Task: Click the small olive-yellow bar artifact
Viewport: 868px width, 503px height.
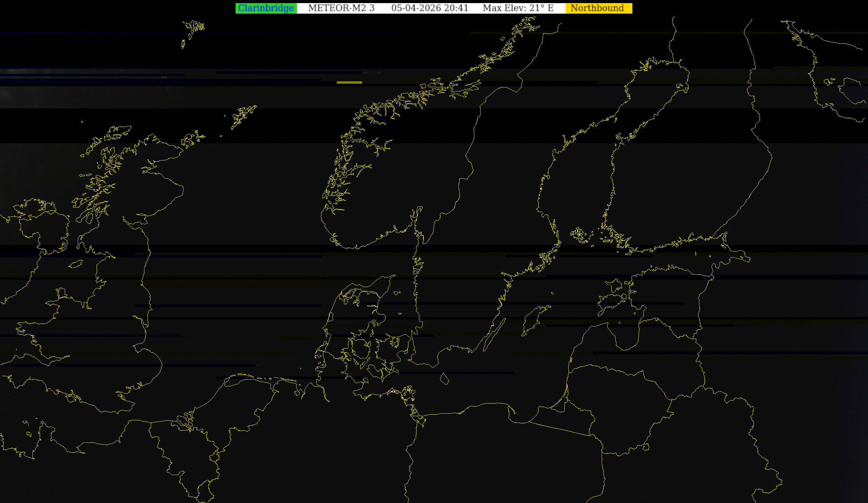Action: coord(349,83)
